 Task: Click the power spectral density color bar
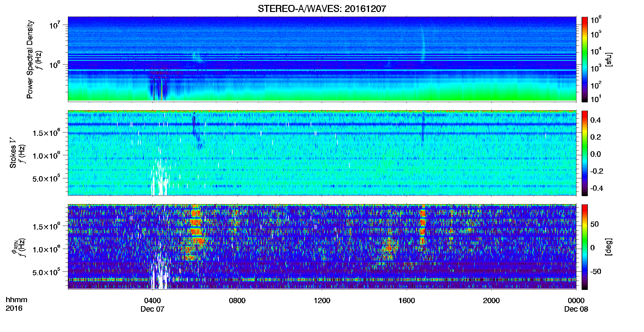(x=585, y=59)
